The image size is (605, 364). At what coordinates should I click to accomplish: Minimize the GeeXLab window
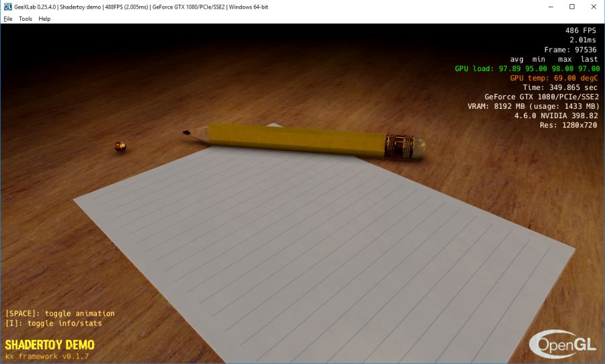[x=551, y=7]
